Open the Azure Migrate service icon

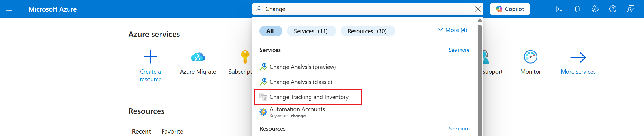point(198,57)
